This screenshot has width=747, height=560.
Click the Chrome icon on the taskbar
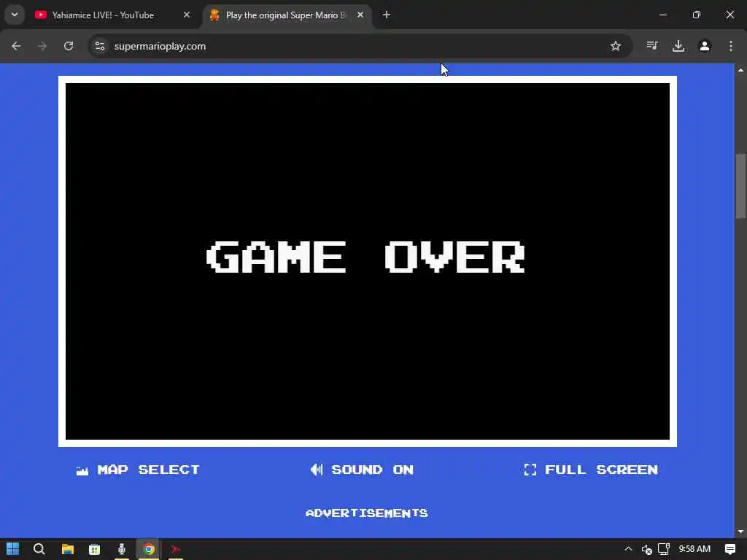(x=149, y=549)
